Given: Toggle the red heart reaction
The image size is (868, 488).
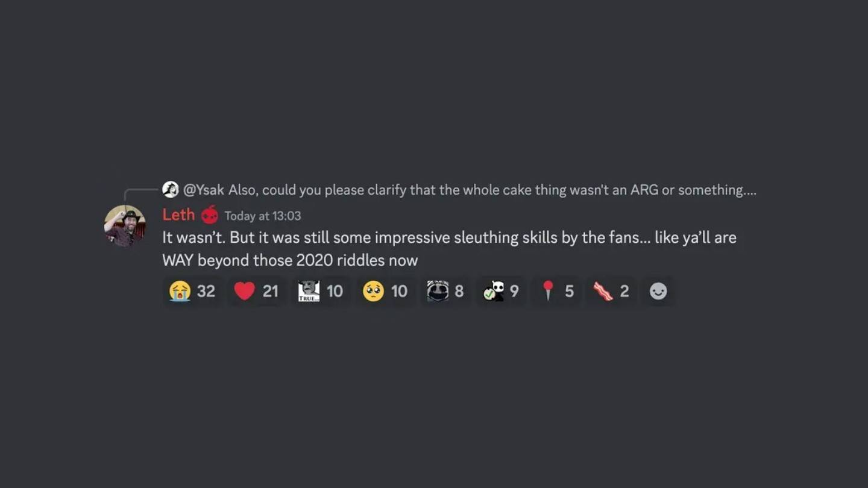Looking at the screenshot, I should coord(245,291).
